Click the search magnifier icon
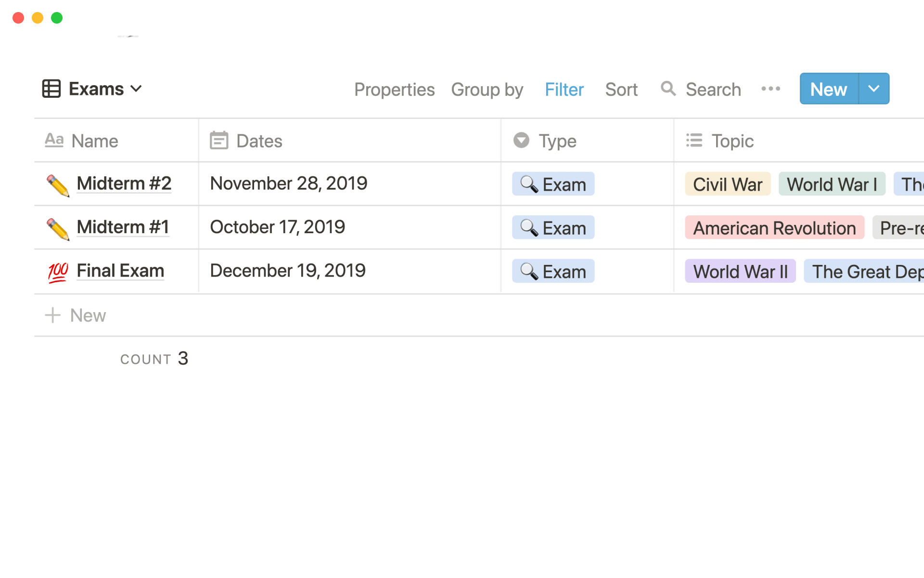The image size is (924, 578). (x=668, y=89)
